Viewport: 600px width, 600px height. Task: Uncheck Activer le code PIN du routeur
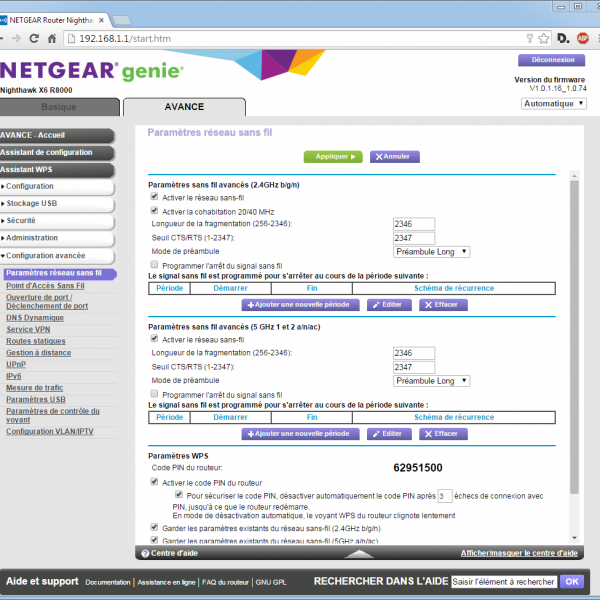pos(154,482)
